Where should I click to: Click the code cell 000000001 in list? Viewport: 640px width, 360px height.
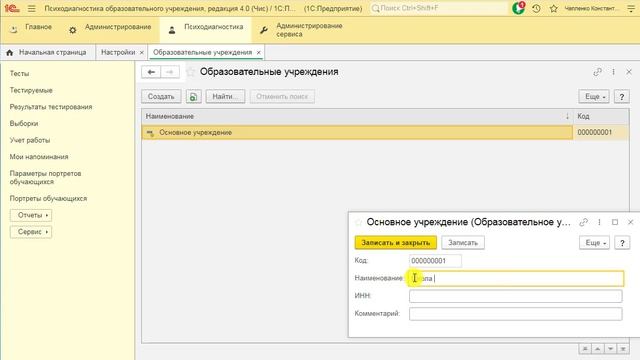tap(601, 132)
